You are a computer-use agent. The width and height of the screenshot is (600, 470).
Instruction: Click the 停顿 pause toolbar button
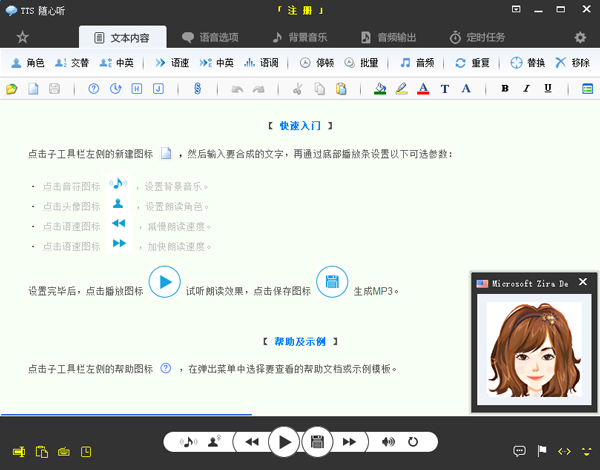316,63
